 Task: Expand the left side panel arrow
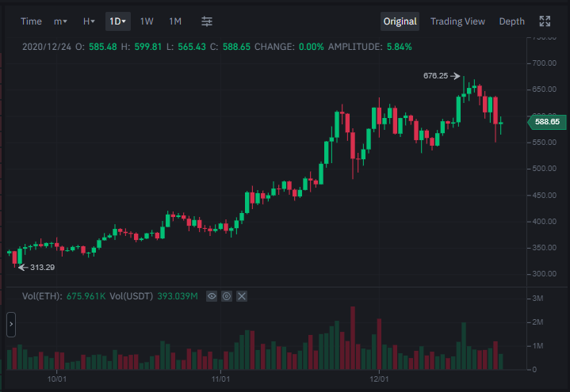11,325
